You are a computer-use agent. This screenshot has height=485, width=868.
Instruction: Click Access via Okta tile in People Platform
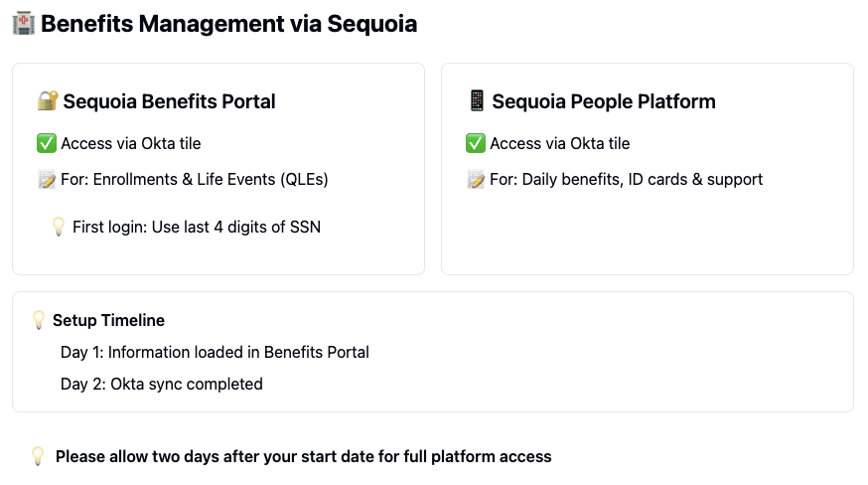coord(560,143)
